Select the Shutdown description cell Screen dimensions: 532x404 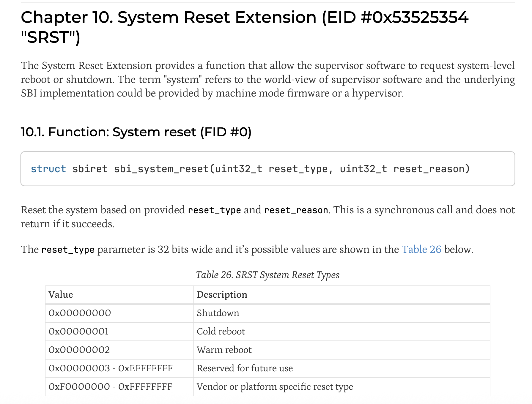click(x=342, y=313)
